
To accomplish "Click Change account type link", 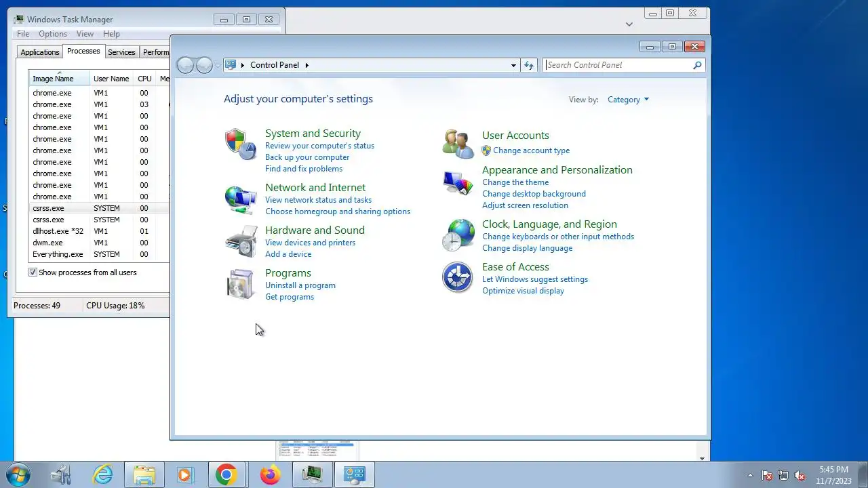I will click(531, 150).
